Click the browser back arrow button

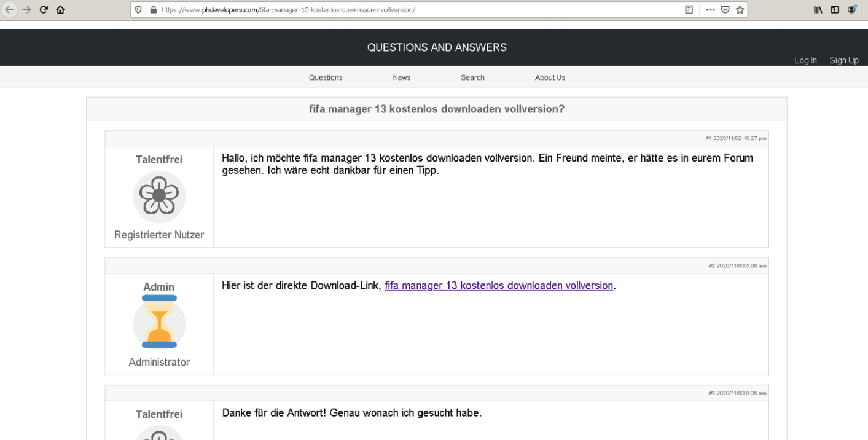point(9,10)
